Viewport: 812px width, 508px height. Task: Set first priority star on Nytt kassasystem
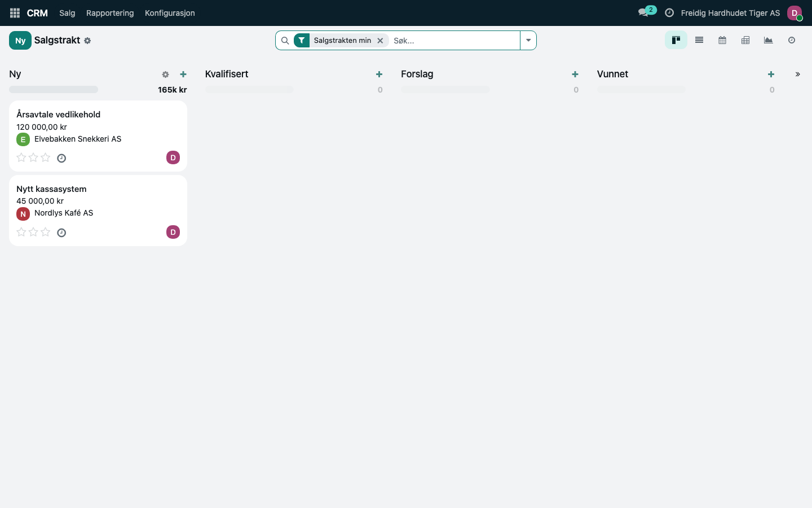pyautogui.click(x=21, y=232)
